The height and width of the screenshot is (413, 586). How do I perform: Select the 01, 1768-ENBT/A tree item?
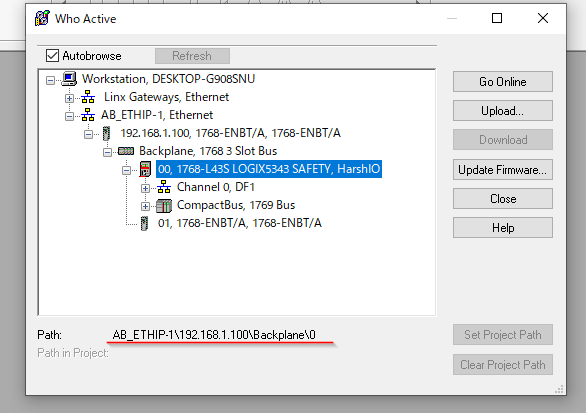click(x=240, y=223)
